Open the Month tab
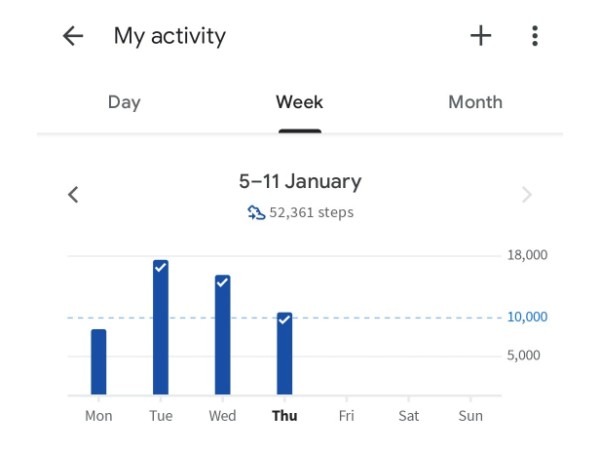600x450 pixels. (x=475, y=102)
